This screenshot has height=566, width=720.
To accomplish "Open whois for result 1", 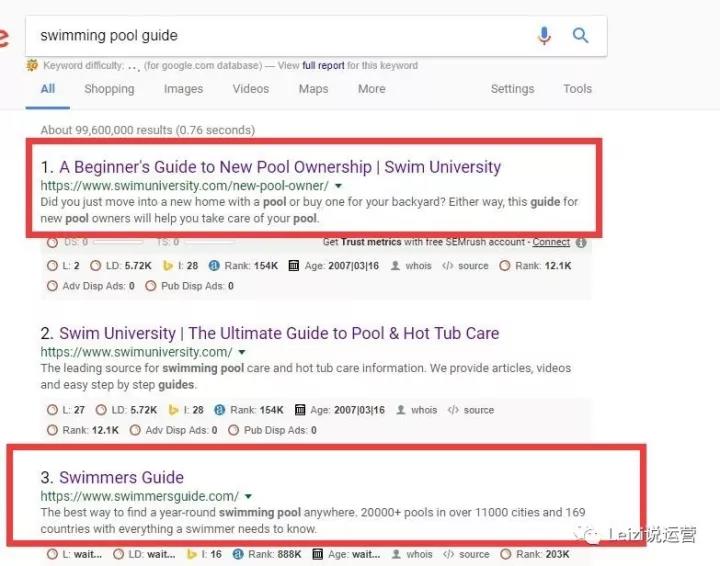I will [x=411, y=266].
